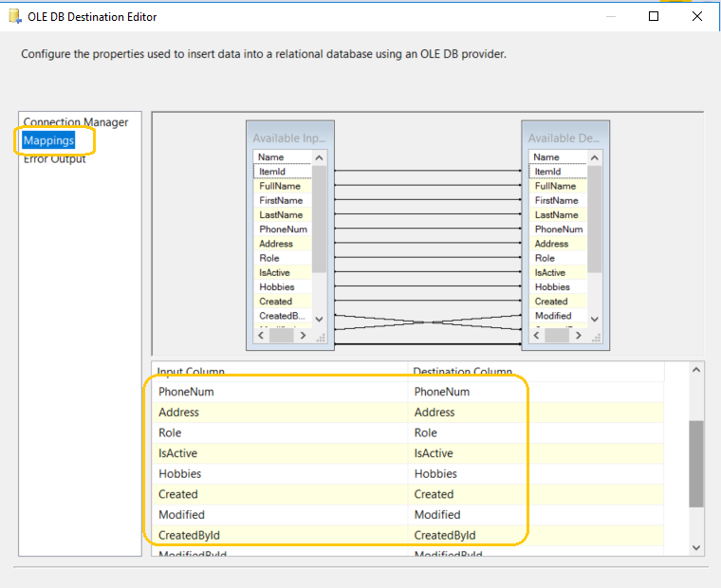
Task: Click the Name header of destination columns
Action: pyautogui.click(x=558, y=157)
